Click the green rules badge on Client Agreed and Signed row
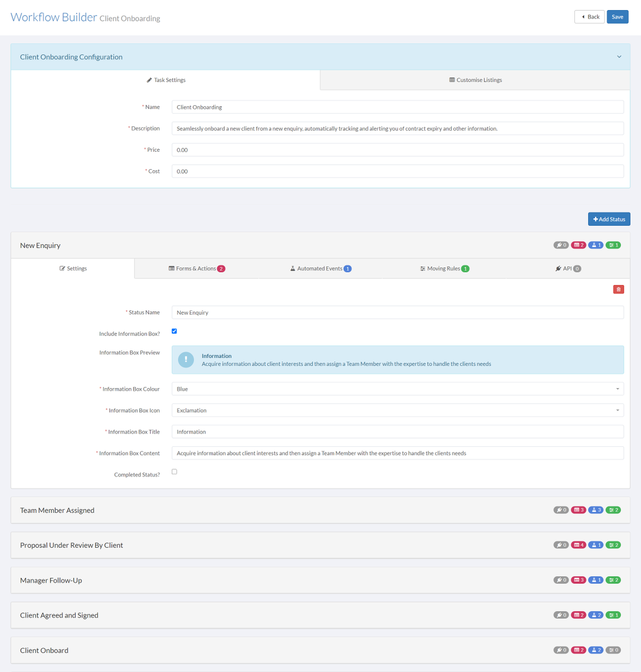 (x=613, y=615)
